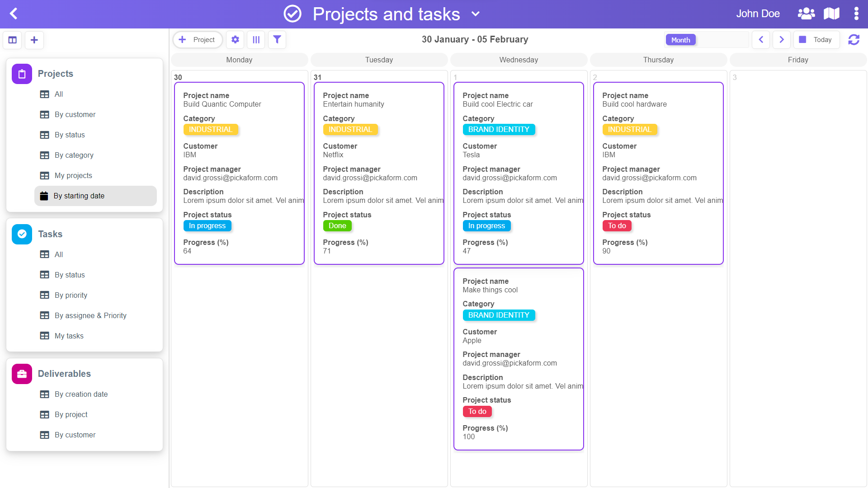
Task: Click the Month view toggle button
Action: pos(679,39)
